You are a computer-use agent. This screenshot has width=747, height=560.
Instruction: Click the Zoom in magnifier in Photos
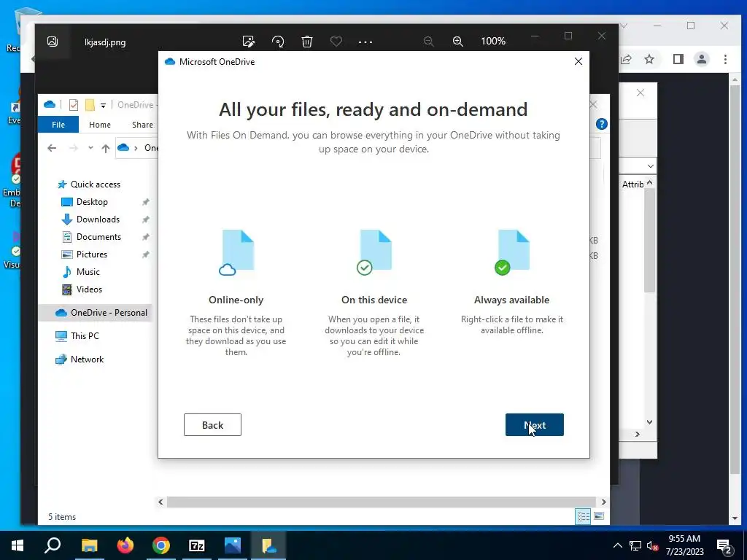(x=458, y=42)
